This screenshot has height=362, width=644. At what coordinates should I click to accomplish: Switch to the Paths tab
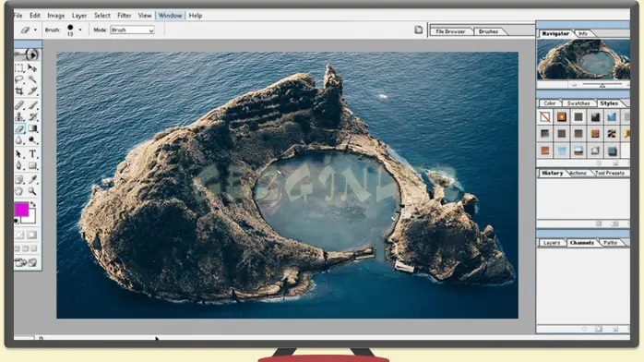click(610, 243)
